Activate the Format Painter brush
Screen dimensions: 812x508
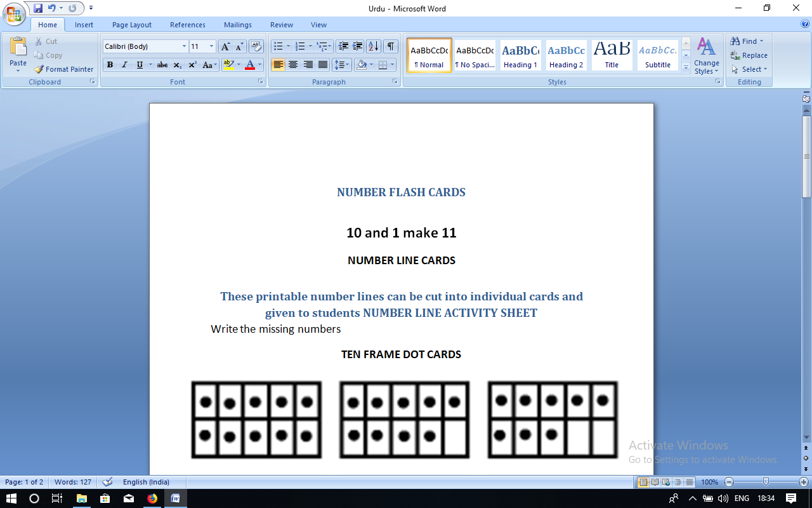(63, 69)
